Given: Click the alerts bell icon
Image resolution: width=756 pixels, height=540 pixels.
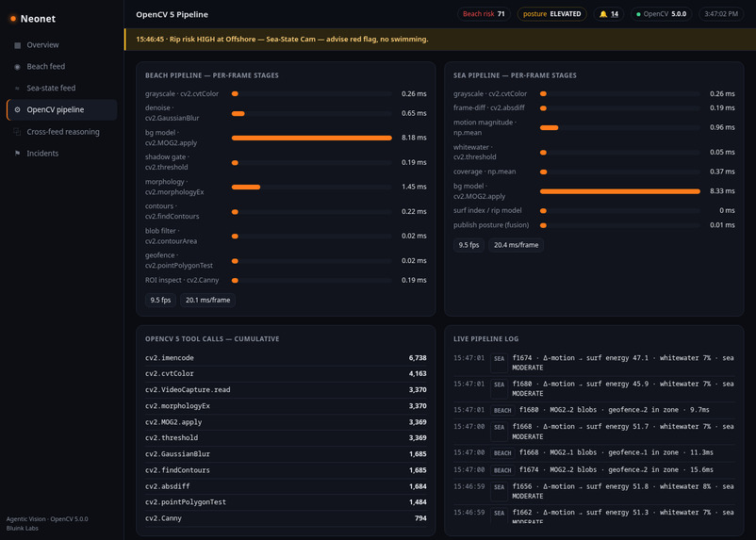Looking at the screenshot, I should coord(602,14).
